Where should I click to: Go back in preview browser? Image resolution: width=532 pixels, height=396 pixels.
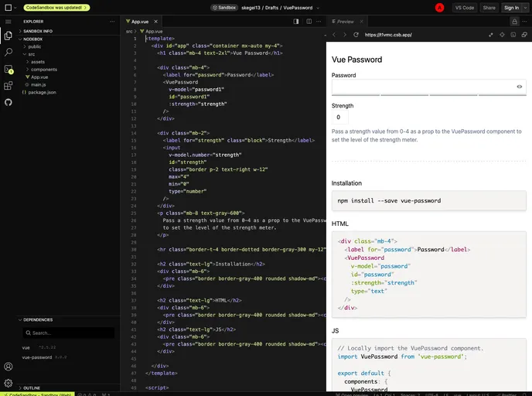334,35
